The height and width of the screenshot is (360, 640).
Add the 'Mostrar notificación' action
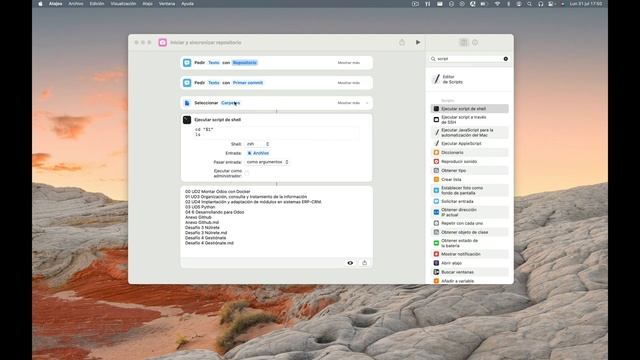(x=469, y=254)
